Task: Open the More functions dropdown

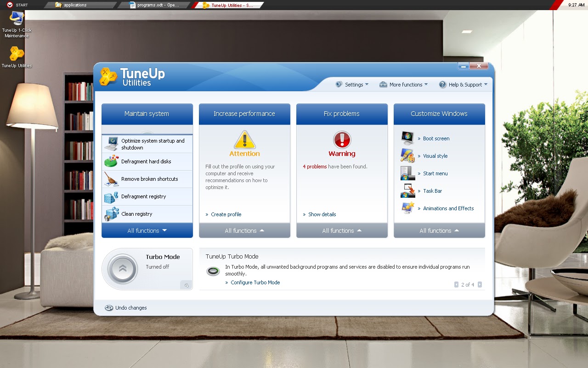Action: pyautogui.click(x=403, y=85)
